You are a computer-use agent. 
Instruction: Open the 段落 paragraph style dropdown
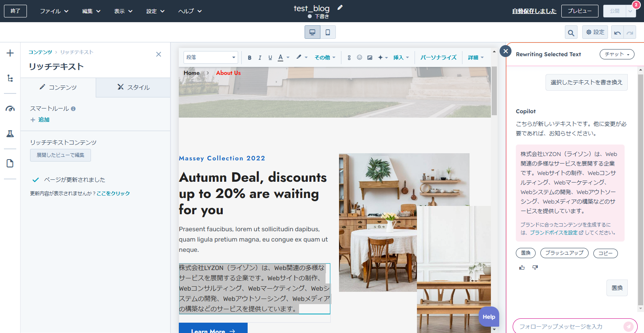click(x=211, y=57)
